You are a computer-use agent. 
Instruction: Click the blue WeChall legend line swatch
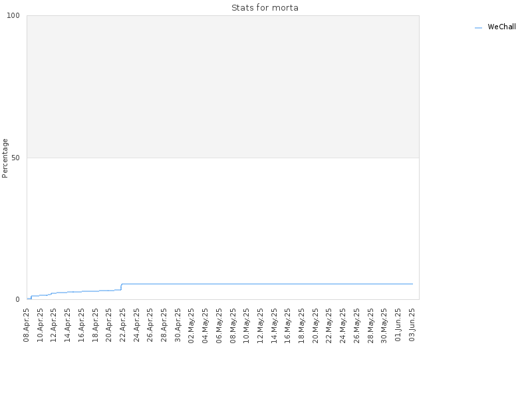point(478,28)
